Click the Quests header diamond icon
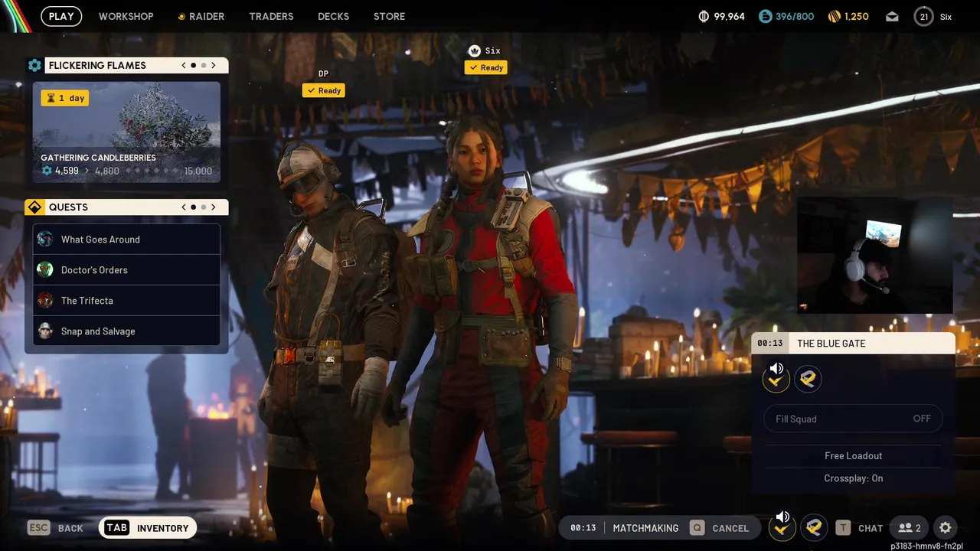 (34, 207)
